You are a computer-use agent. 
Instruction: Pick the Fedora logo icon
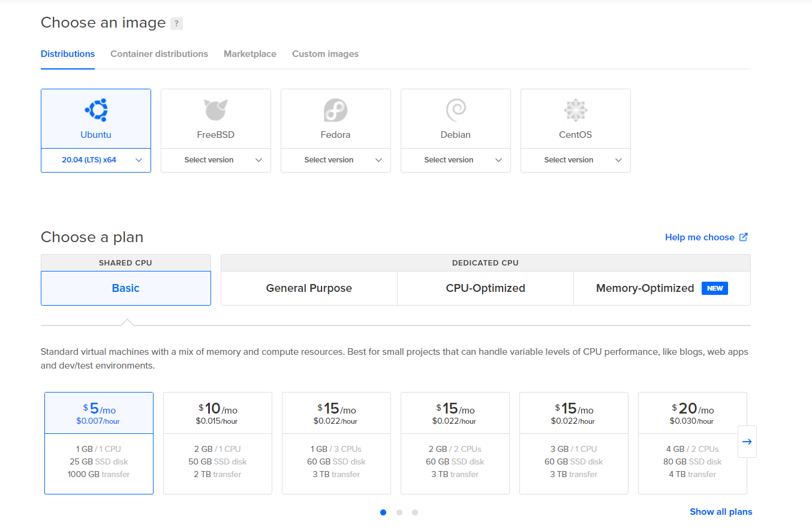(336, 110)
